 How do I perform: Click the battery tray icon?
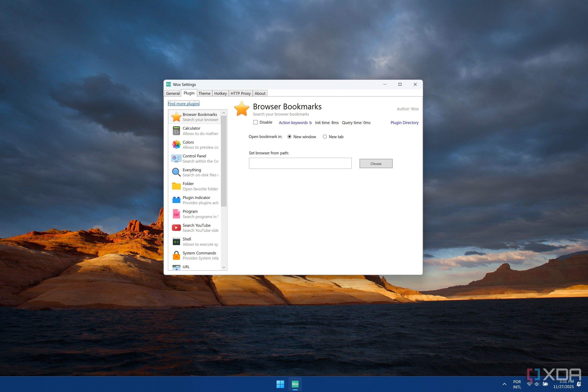545,384
